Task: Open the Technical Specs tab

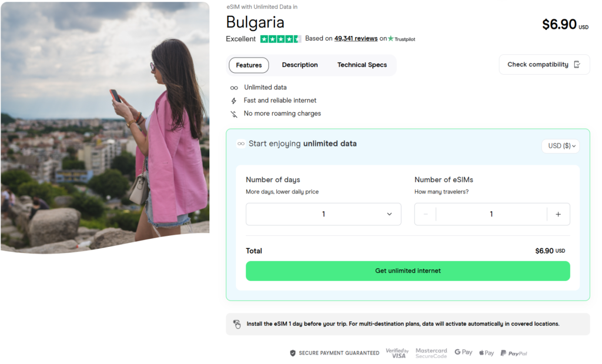Action: (362, 65)
